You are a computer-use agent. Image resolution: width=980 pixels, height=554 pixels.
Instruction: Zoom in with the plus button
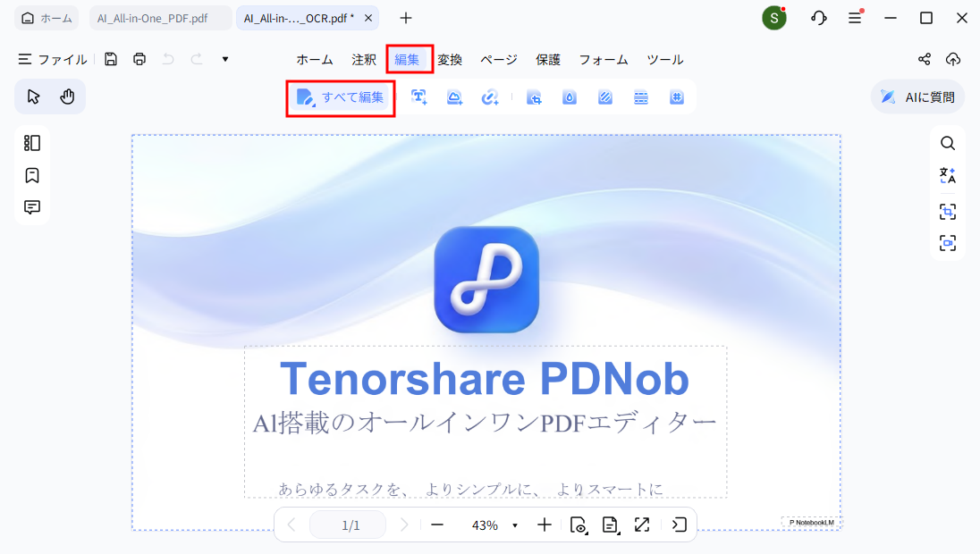point(545,525)
